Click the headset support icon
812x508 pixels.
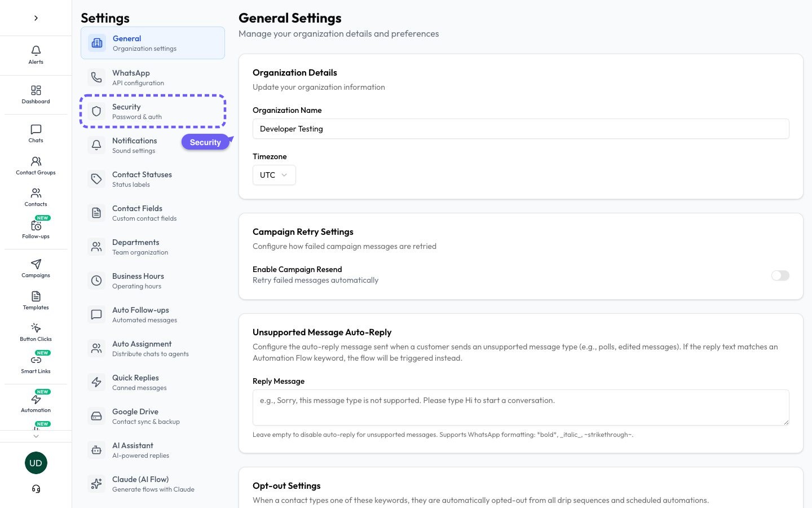(36, 489)
